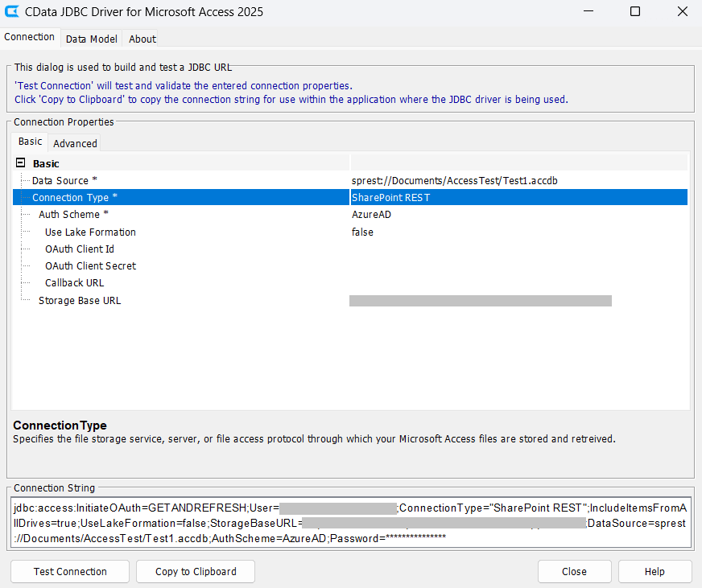The image size is (702, 588).
Task: Open the Advanced properties tab
Action: (x=75, y=143)
